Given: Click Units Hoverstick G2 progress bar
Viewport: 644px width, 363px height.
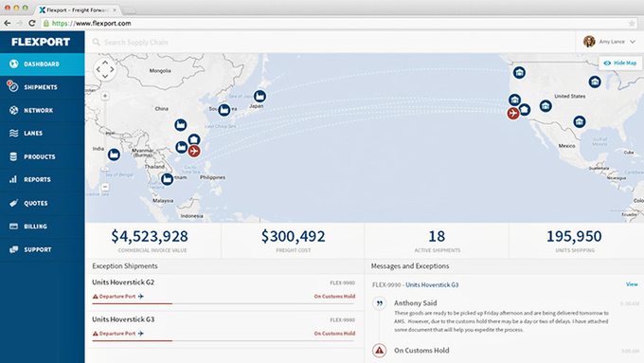Looking at the screenshot, I should click(224, 304).
